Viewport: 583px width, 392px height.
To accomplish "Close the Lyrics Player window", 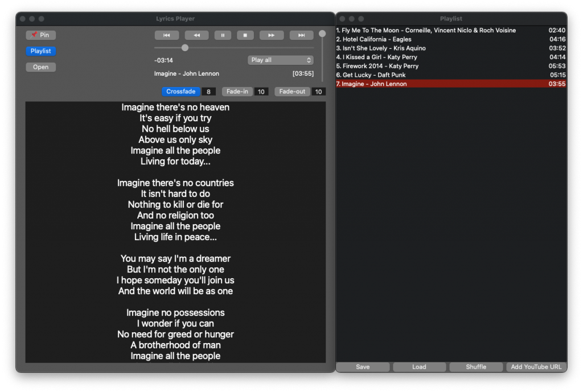I will coord(23,19).
